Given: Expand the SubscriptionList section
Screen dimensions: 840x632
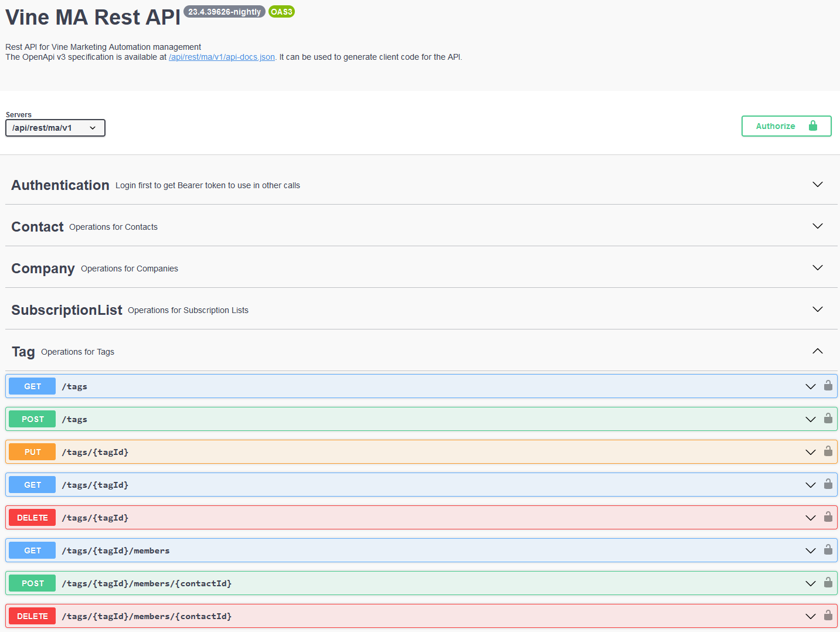Looking at the screenshot, I should pyautogui.click(x=817, y=310).
